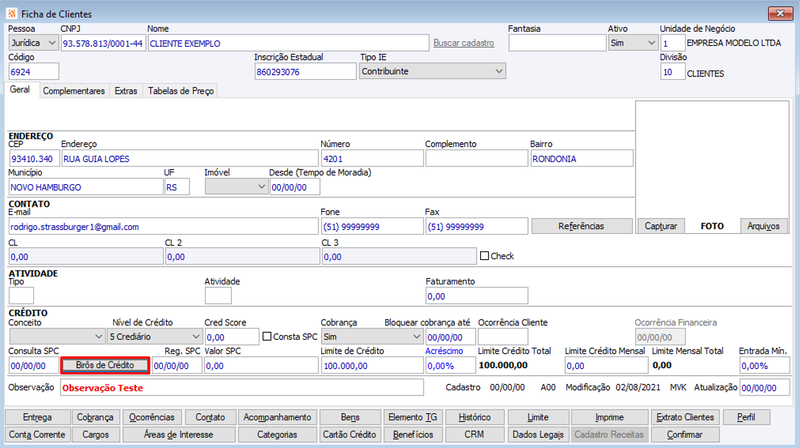Screen dimensions: 800x448
Task: Close the Ficha de Clientes window
Action: pos(780,13)
